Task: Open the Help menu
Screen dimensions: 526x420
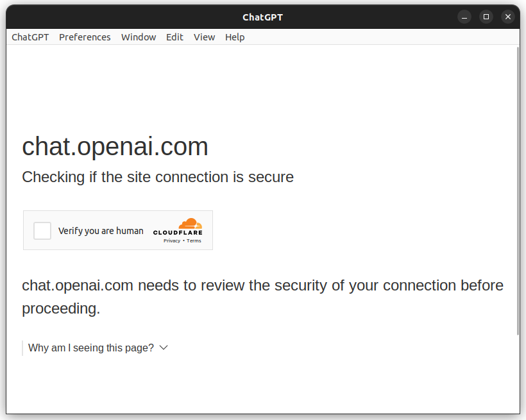Action: click(x=235, y=37)
